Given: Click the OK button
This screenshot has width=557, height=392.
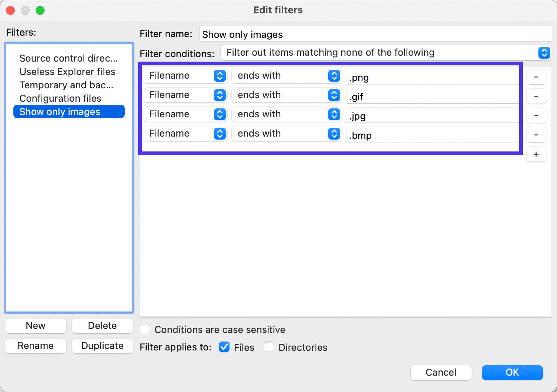Looking at the screenshot, I should (512, 372).
